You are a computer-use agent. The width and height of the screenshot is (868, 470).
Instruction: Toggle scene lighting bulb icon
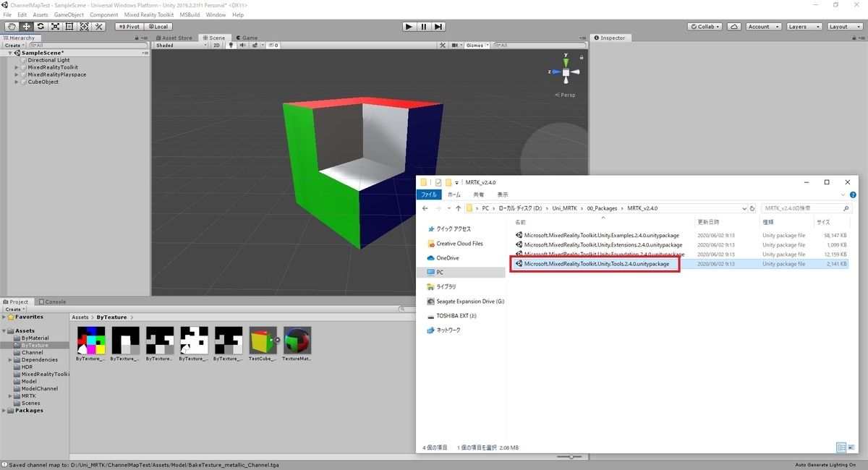(x=231, y=45)
